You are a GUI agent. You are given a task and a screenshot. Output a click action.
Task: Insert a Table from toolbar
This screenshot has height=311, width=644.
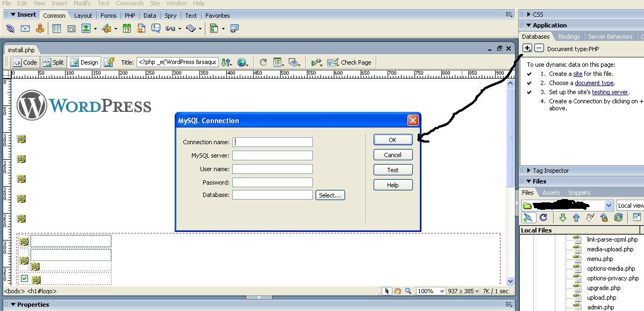tap(56, 29)
